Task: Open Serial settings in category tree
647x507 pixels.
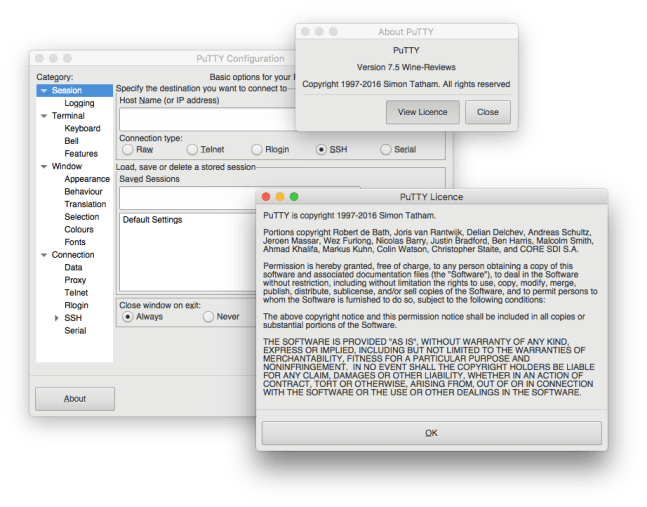Action: tap(75, 331)
